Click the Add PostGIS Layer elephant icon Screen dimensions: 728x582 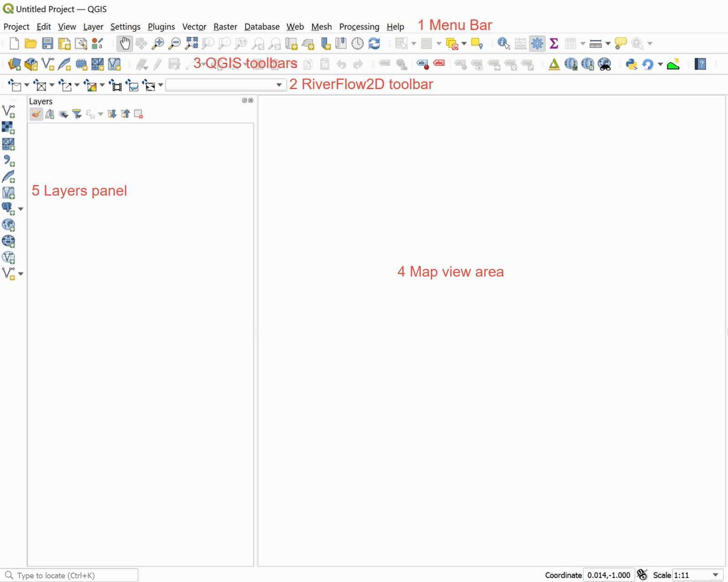pos(8,208)
